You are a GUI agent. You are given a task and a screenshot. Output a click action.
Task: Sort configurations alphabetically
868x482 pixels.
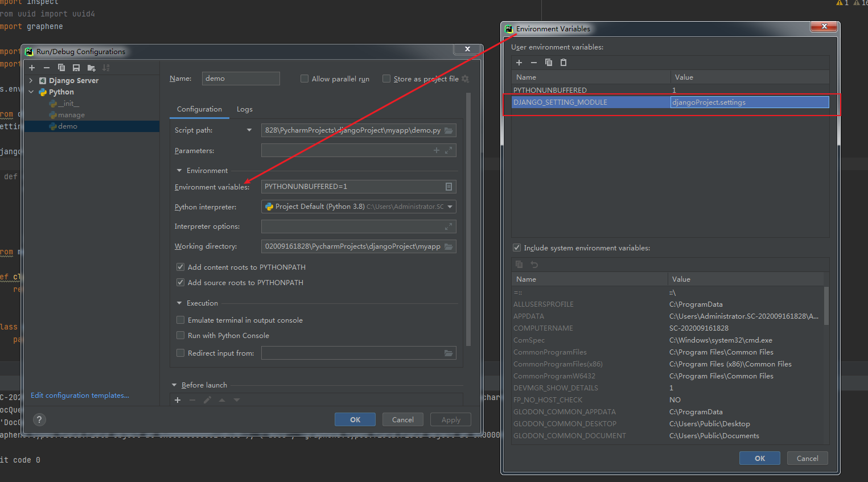(x=106, y=68)
